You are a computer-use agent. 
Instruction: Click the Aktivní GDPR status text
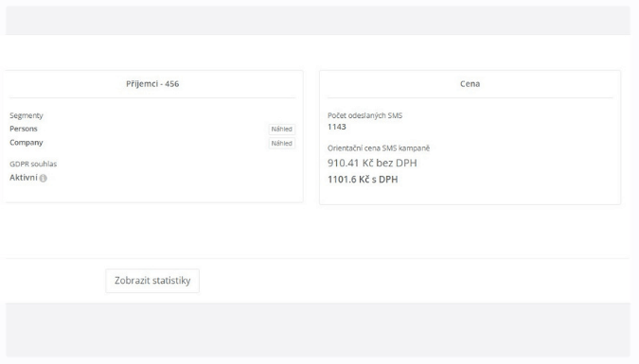click(24, 178)
